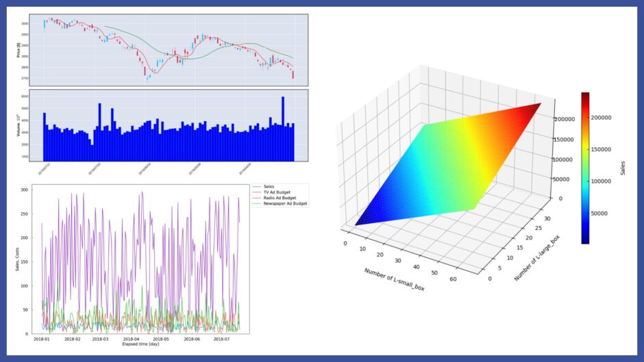This screenshot has width=644, height=362.
Task: Click the 2018-01 tick label
Action: pos(42,338)
